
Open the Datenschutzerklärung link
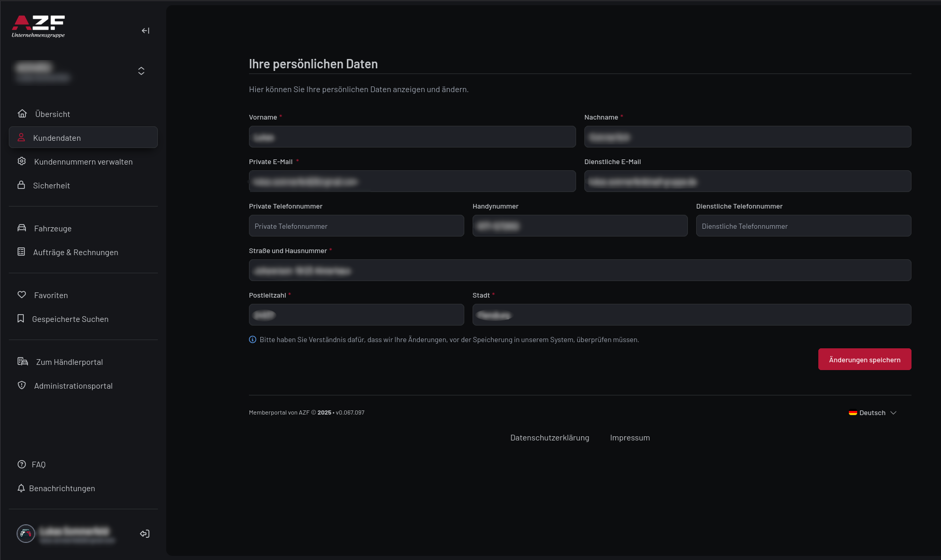click(x=550, y=438)
